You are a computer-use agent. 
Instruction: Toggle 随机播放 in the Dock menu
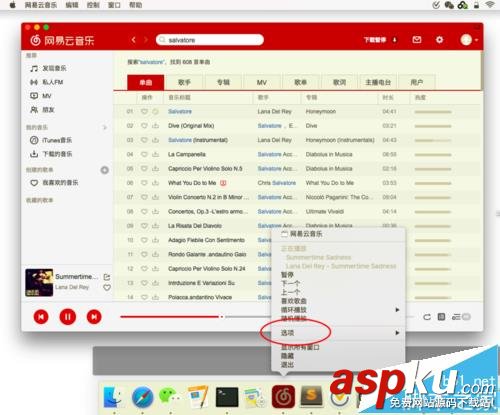(x=294, y=318)
